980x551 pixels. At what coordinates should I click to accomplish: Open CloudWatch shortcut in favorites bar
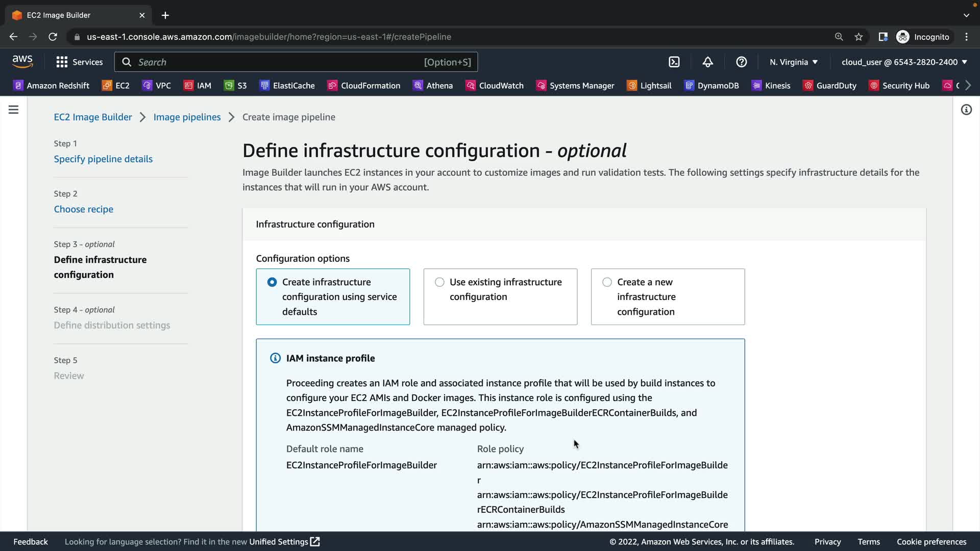pos(494,85)
